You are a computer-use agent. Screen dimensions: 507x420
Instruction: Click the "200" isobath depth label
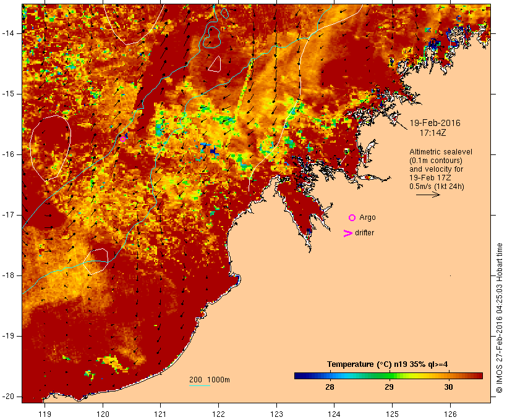(195, 380)
